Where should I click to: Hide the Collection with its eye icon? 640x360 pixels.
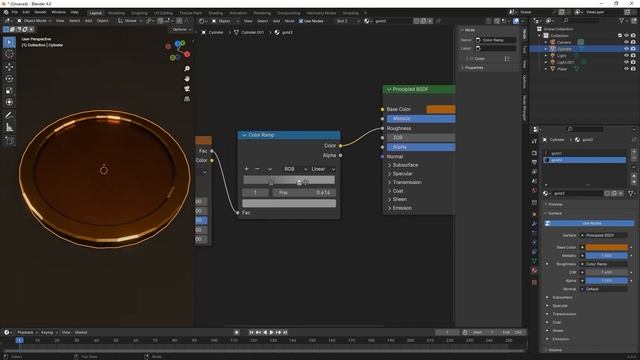click(627, 36)
